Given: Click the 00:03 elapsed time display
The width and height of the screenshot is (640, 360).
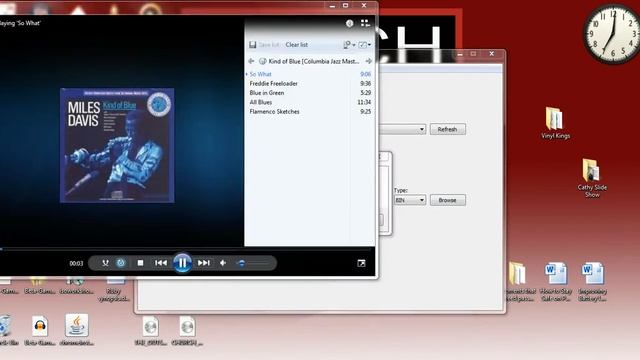Looking at the screenshot, I should 76,263.
